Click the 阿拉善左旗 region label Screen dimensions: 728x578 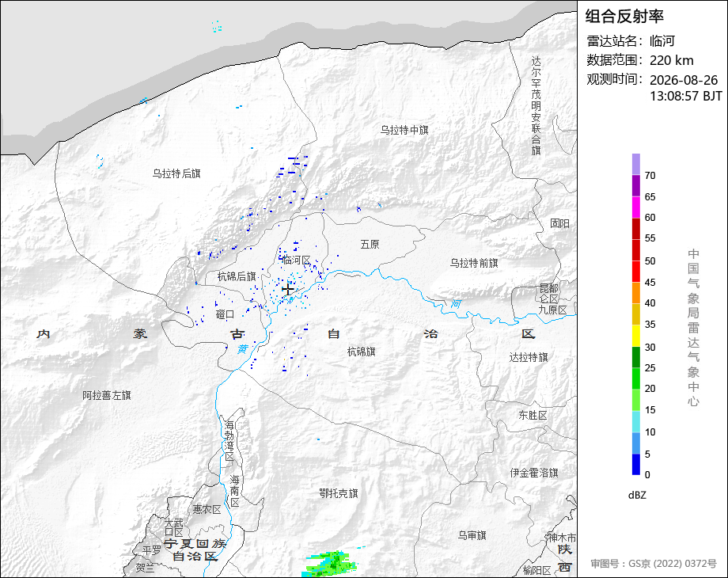107,395
